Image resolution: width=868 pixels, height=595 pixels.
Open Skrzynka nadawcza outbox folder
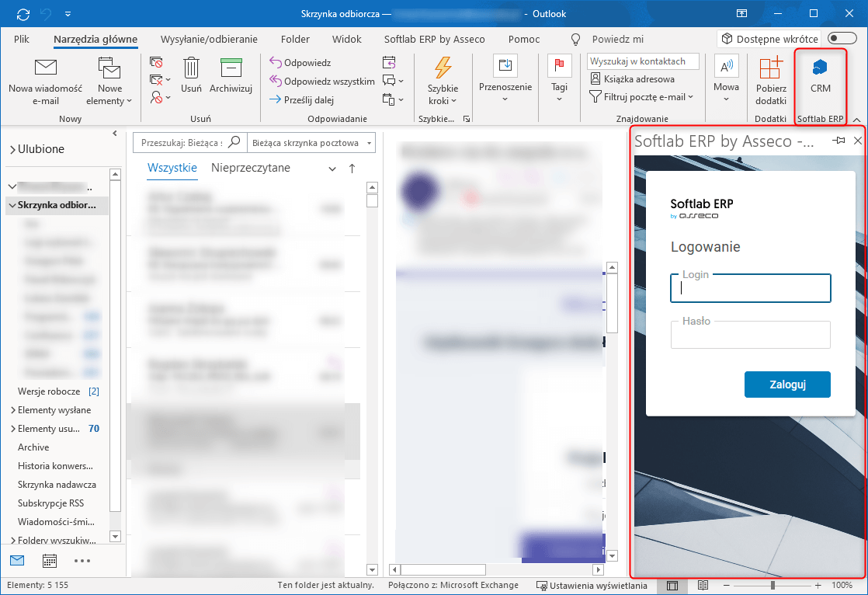click(57, 484)
